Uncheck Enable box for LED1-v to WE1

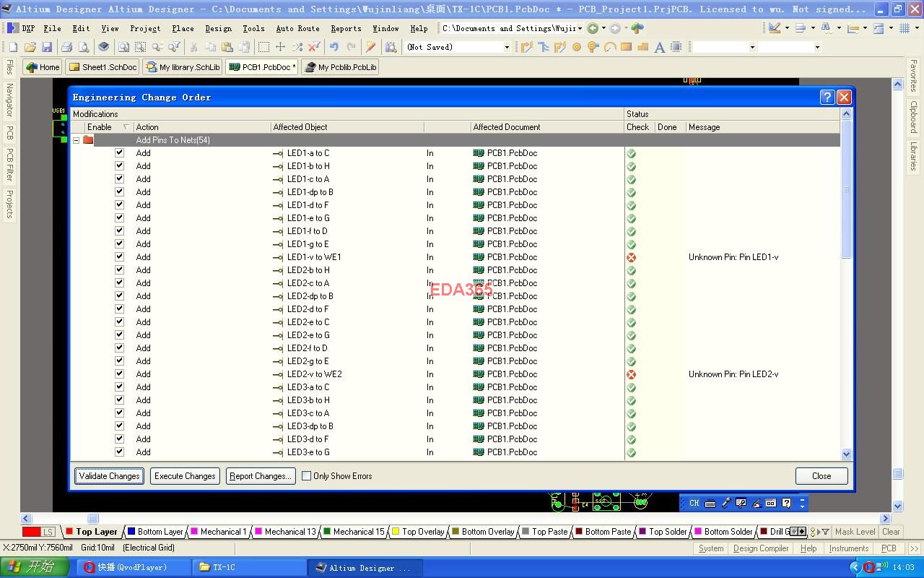coord(119,257)
